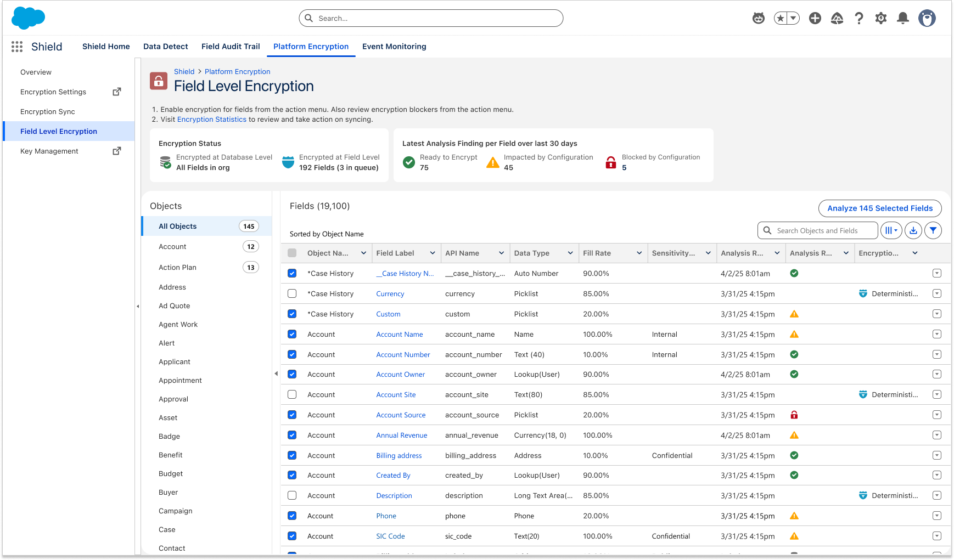This screenshot has width=954, height=560.
Task: Click the Encrypted at Database Level icon
Action: [x=165, y=162]
